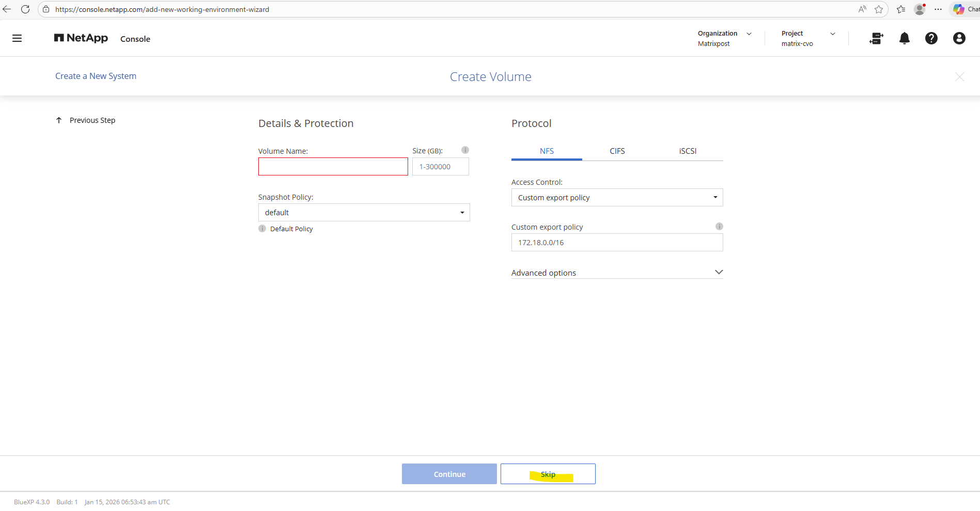The height and width of the screenshot is (511, 980).
Task: Close the Create Volume wizard
Action: point(959,77)
